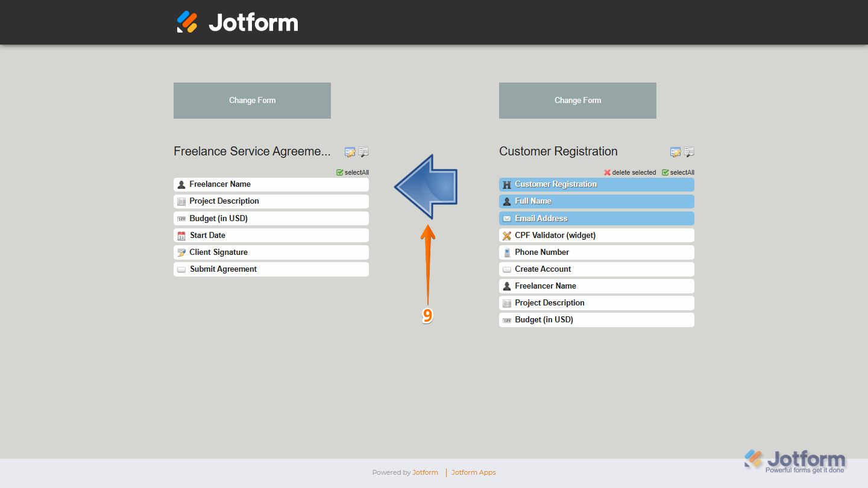Select the Submit Agreement field row
Viewport: 868px width, 488px height.
click(x=271, y=269)
